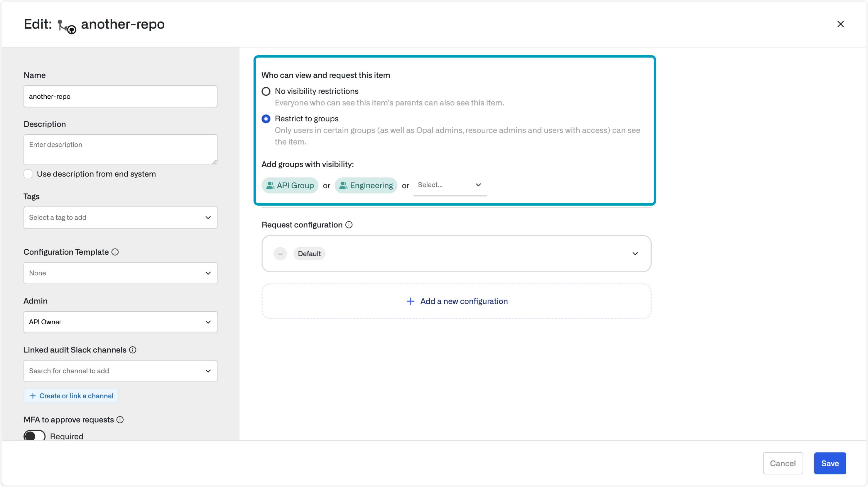Viewport: 868px width, 487px height.
Task: Select No visibility restrictions radio option
Action: point(266,91)
